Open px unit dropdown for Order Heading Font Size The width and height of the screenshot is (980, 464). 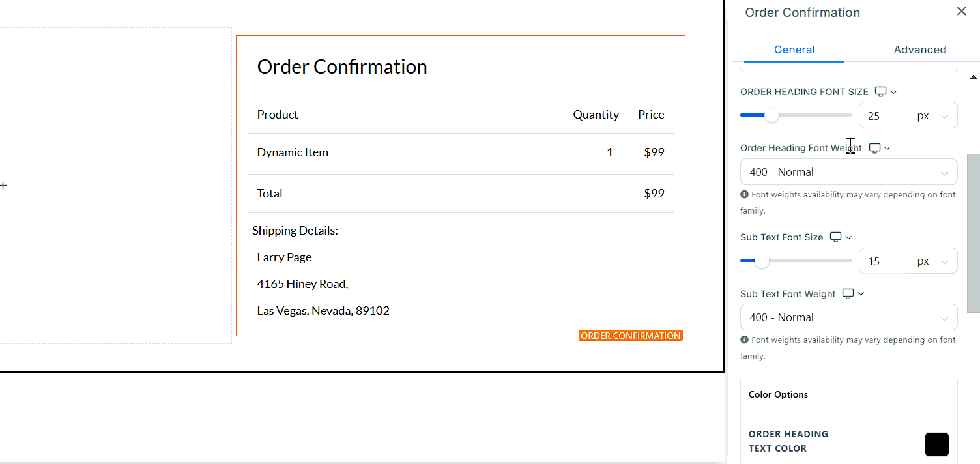coord(932,116)
